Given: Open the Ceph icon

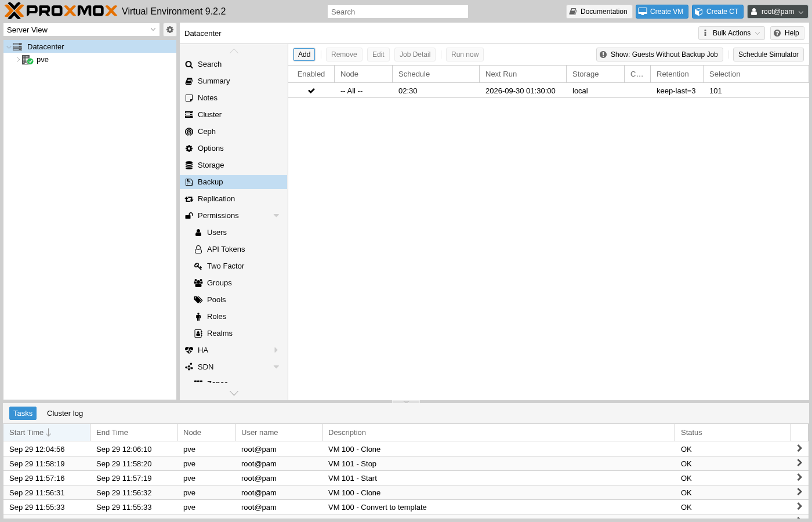Looking at the screenshot, I should [x=189, y=132].
